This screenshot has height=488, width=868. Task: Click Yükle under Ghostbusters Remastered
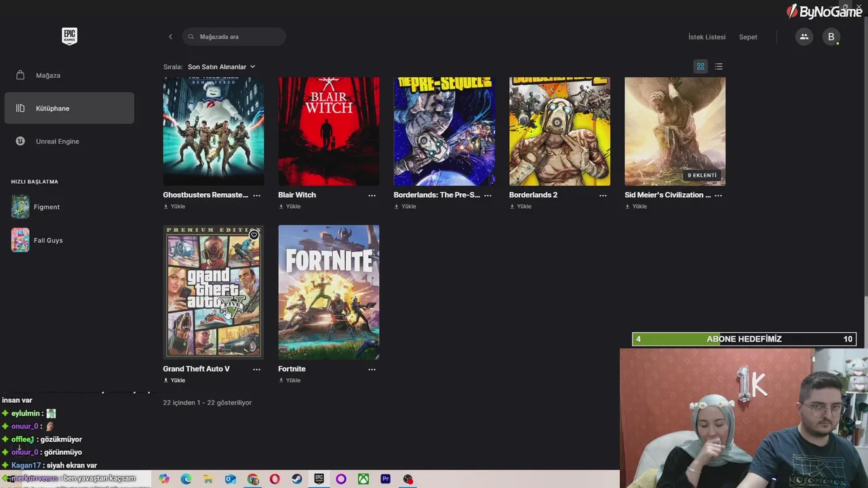tap(175, 207)
